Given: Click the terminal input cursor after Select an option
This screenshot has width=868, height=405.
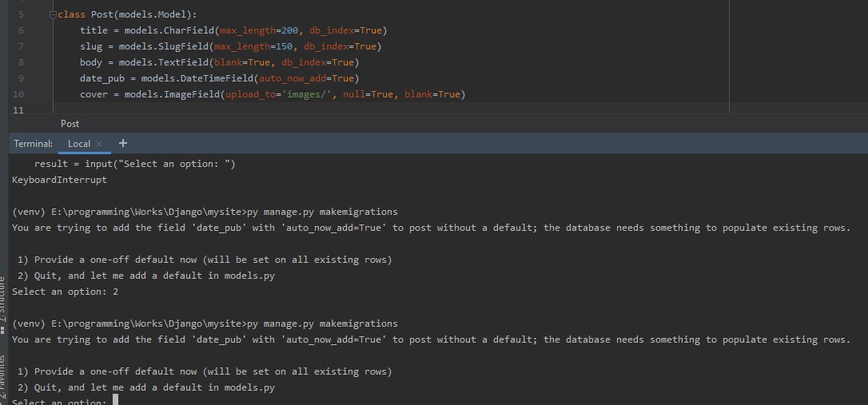Looking at the screenshot, I should tap(115, 400).
